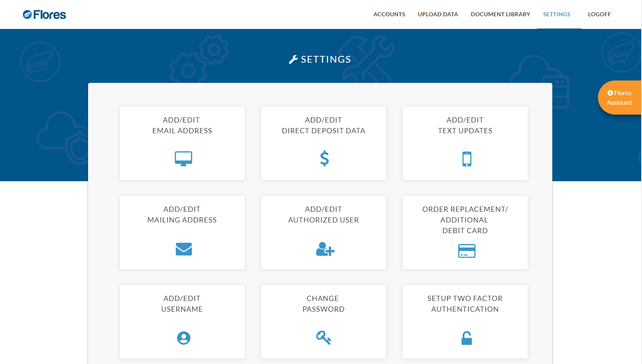Go to Upload Data page
Viewport: 642px width, 364px height.
(x=438, y=14)
